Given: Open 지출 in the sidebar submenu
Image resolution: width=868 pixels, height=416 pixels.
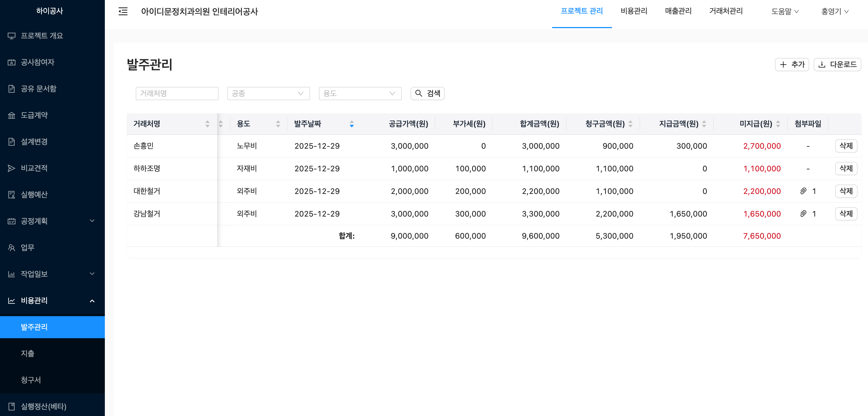Looking at the screenshot, I should tap(28, 353).
